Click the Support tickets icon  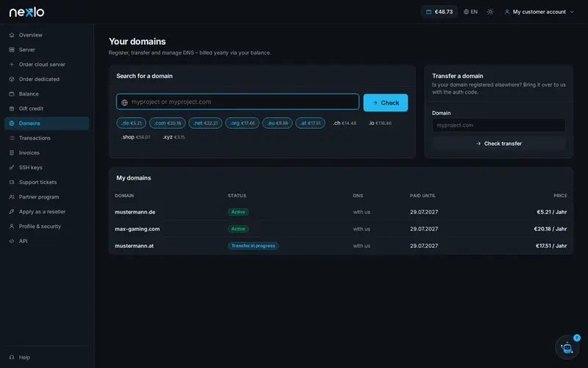coord(12,182)
